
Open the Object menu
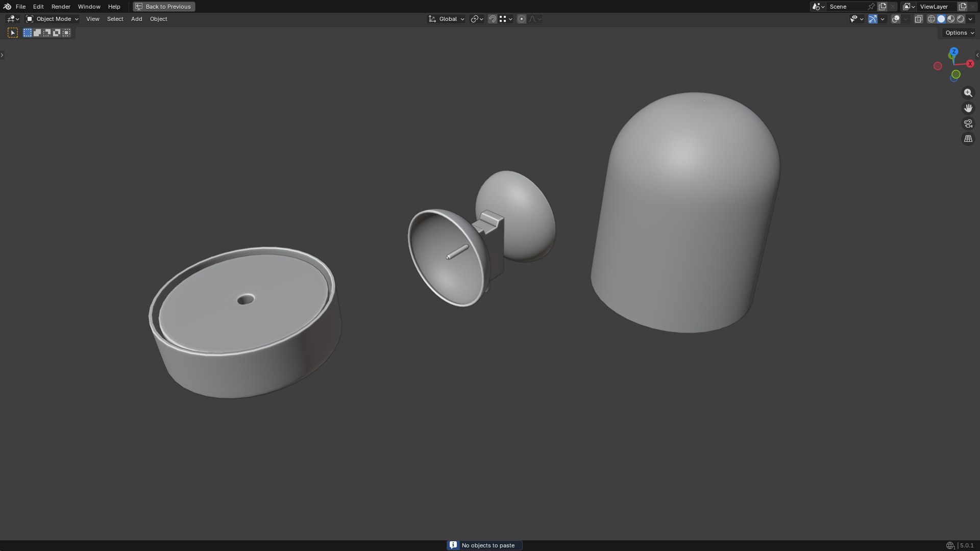tap(158, 19)
